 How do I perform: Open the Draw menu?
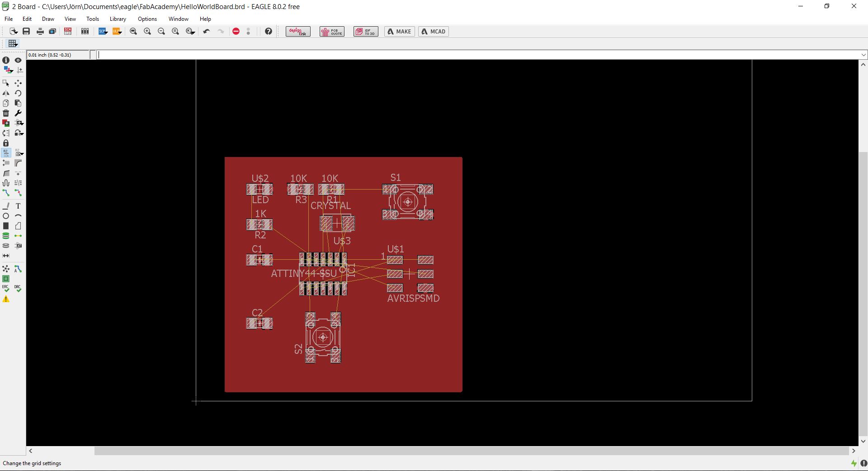(48, 19)
